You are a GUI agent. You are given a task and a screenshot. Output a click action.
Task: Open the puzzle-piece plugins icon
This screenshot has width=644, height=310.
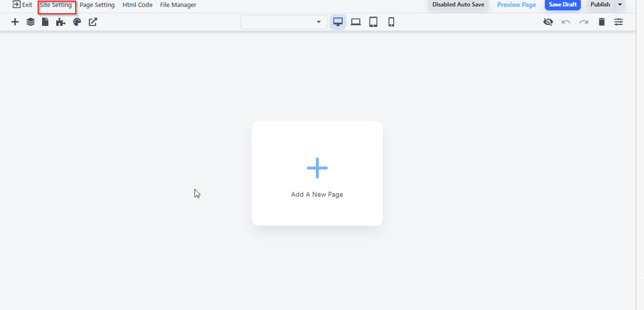tap(61, 22)
